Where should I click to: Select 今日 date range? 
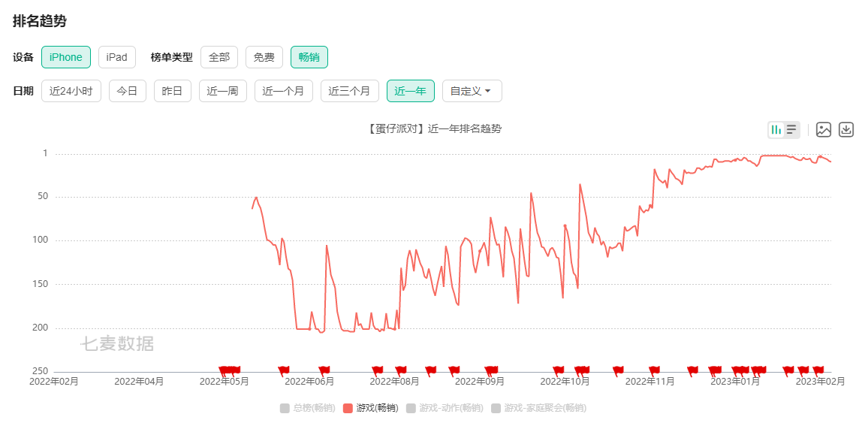click(x=128, y=91)
